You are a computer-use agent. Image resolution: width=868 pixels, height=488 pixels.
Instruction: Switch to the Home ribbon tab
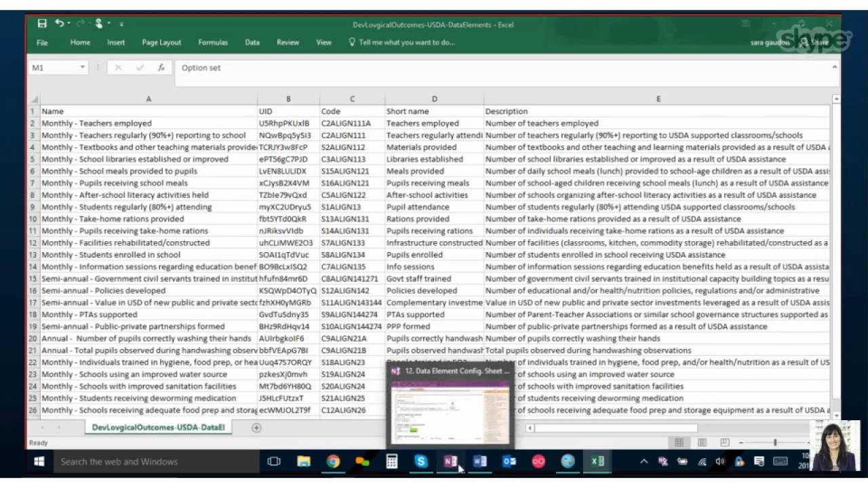pos(80,42)
